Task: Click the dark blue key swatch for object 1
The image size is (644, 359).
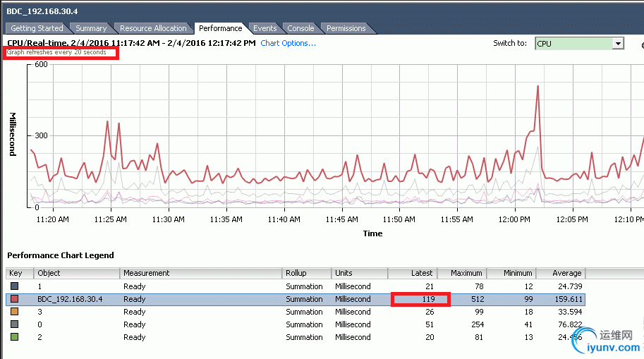Action: coord(14,286)
